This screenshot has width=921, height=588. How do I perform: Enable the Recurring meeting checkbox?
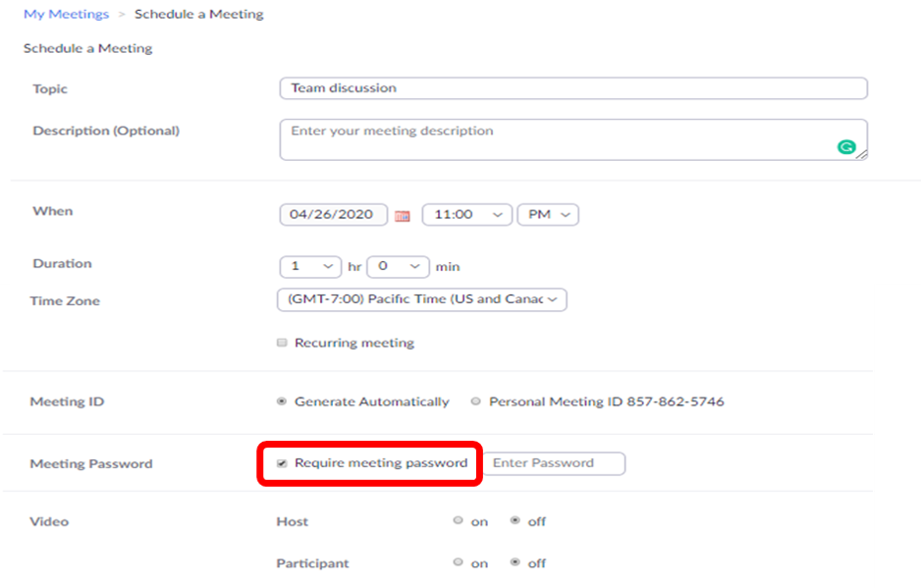click(x=282, y=343)
